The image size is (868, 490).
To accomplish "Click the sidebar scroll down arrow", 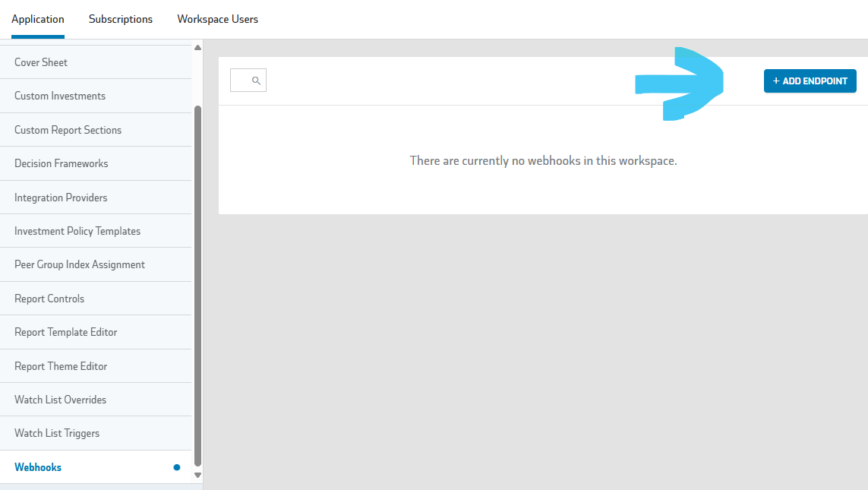I will [x=198, y=475].
